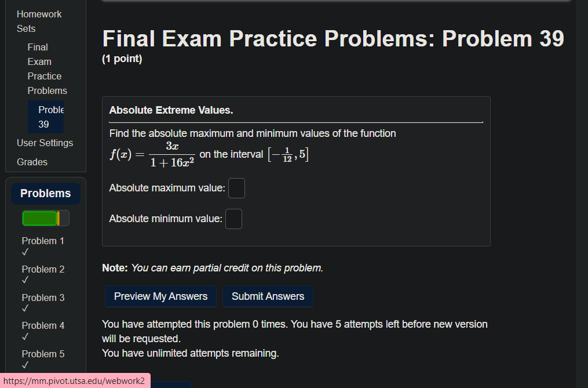The width and height of the screenshot is (588, 388).
Task: Click the Absolute maximum value answer box
Action: tap(236, 188)
